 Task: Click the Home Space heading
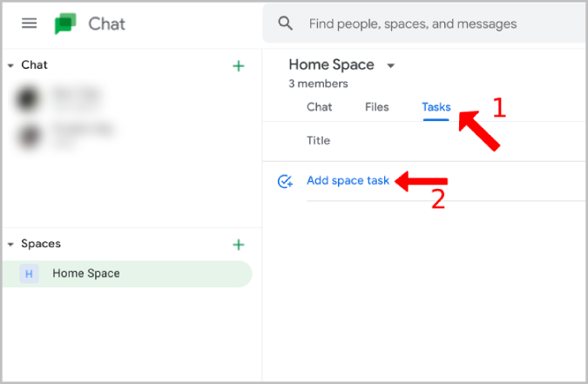tap(332, 65)
